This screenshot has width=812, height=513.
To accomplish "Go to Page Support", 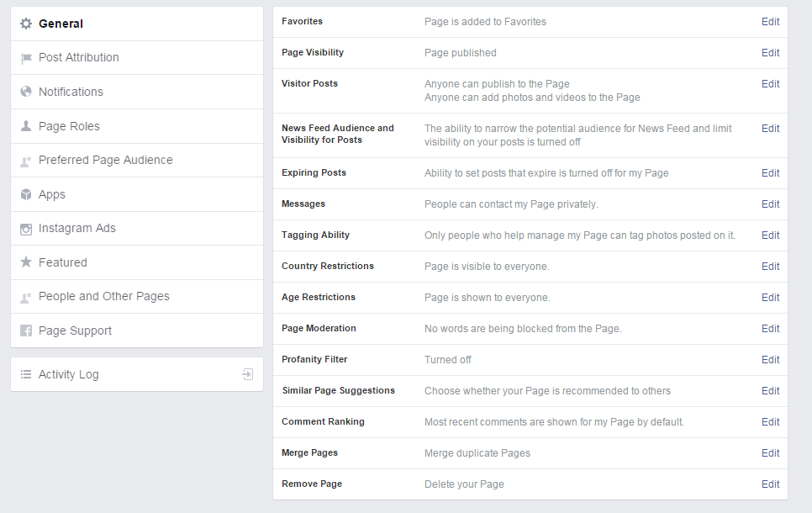I will pos(137,331).
